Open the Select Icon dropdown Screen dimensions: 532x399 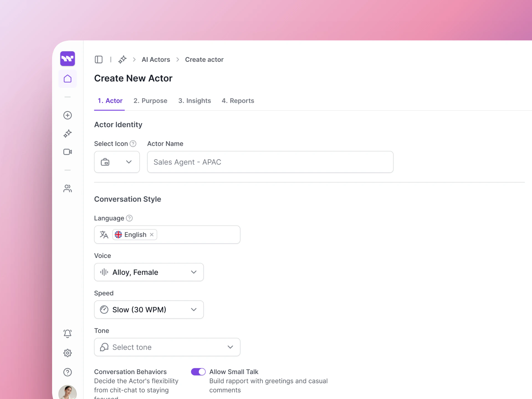click(117, 162)
